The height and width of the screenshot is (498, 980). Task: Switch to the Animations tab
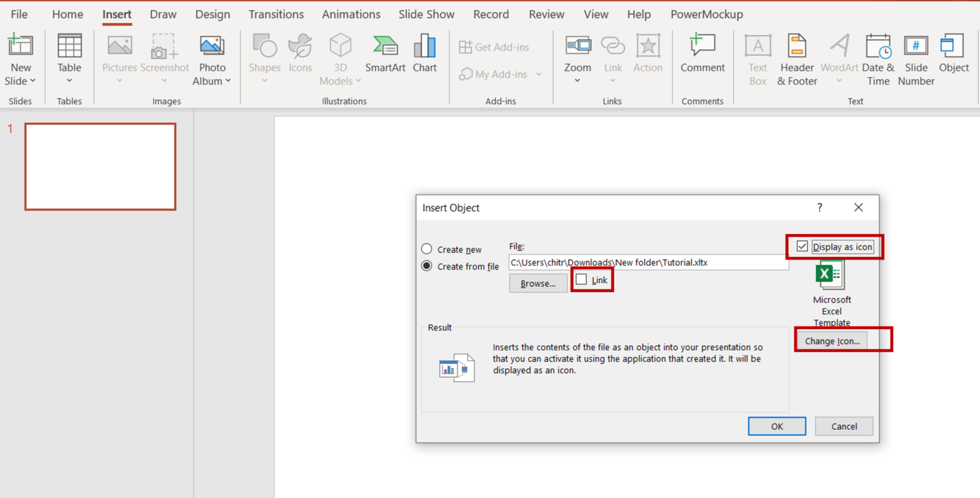pos(351,14)
